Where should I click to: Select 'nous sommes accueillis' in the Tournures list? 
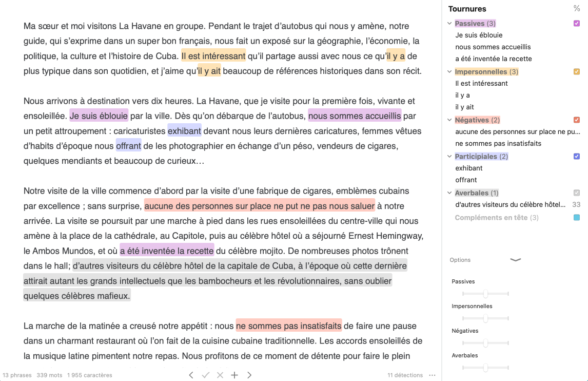(493, 47)
